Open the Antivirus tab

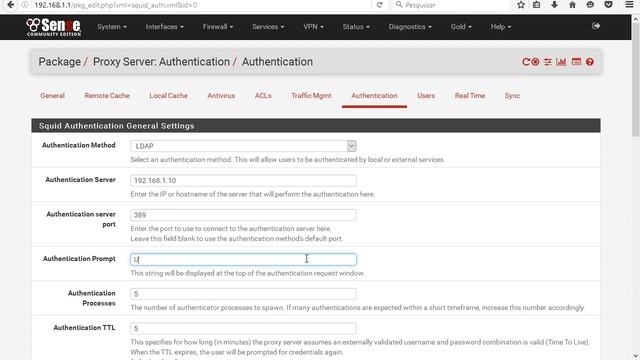(x=221, y=96)
